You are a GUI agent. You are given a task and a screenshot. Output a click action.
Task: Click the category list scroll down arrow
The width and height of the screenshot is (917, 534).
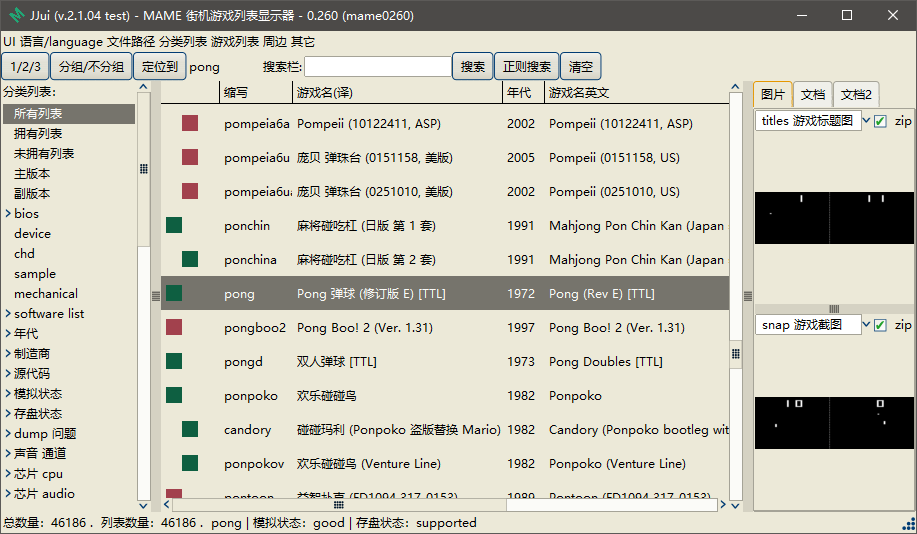[x=143, y=505]
